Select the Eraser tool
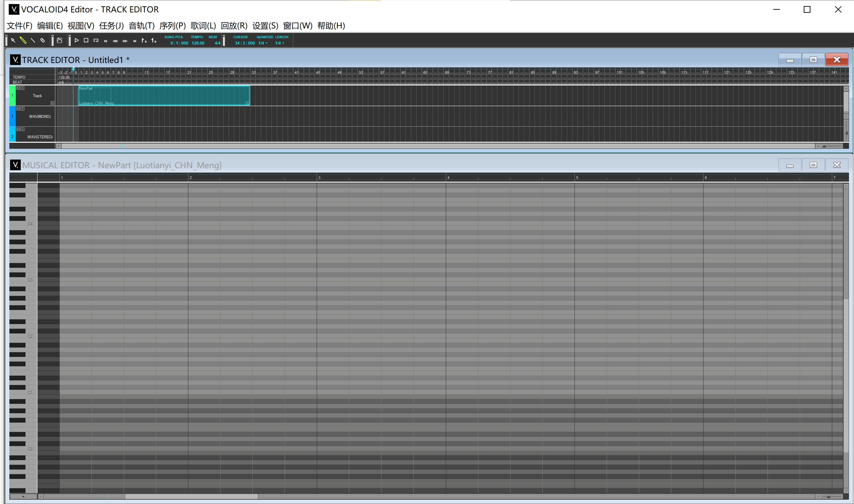854x504 pixels. [x=43, y=41]
